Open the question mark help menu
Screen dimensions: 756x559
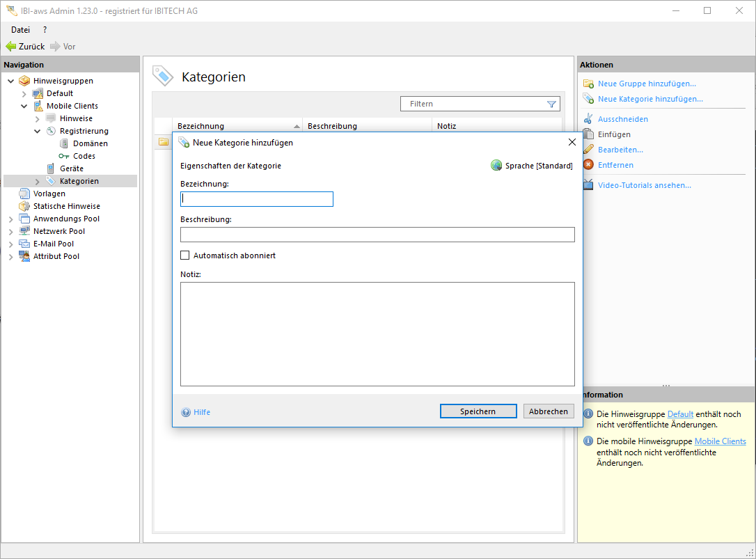tap(45, 30)
